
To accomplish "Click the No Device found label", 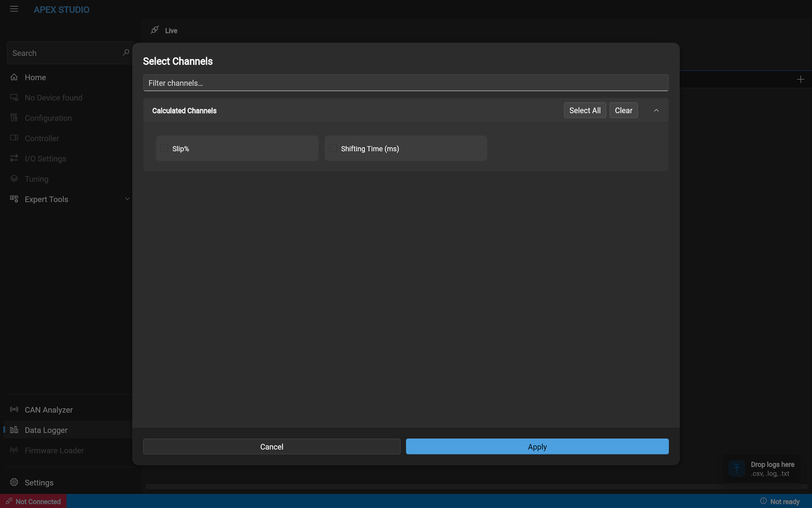I will click(x=54, y=98).
